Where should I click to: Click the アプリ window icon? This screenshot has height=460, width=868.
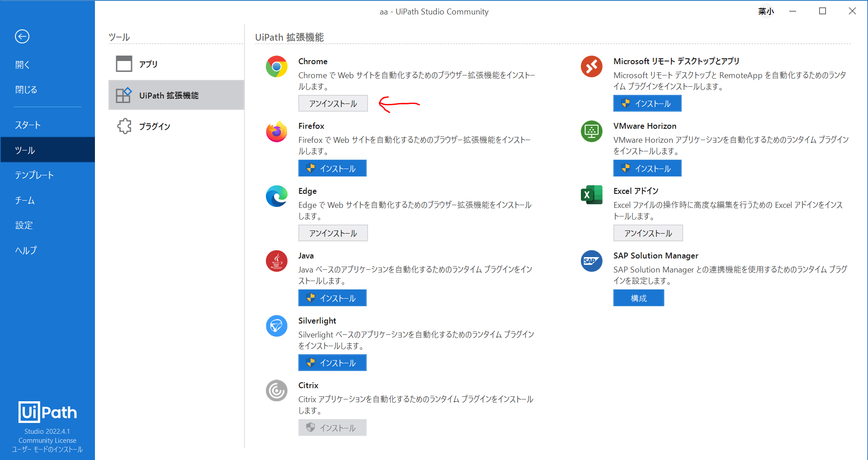124,64
